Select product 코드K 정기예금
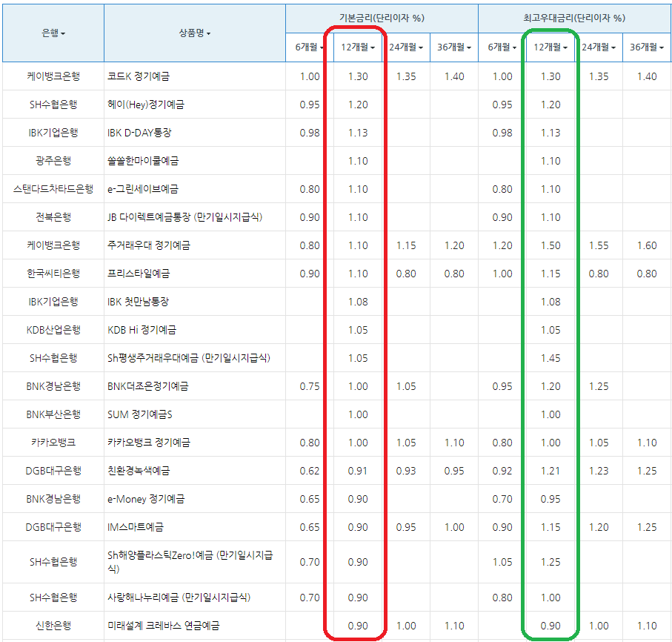The image size is (672, 642). [x=139, y=76]
